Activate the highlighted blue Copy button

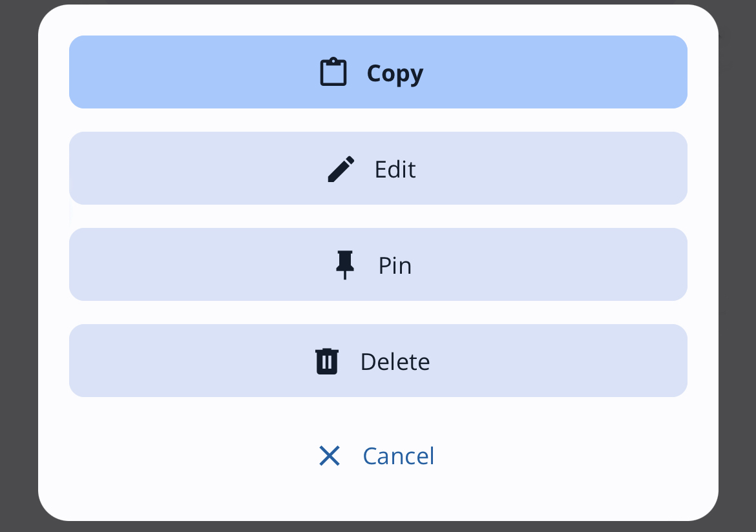378,72
